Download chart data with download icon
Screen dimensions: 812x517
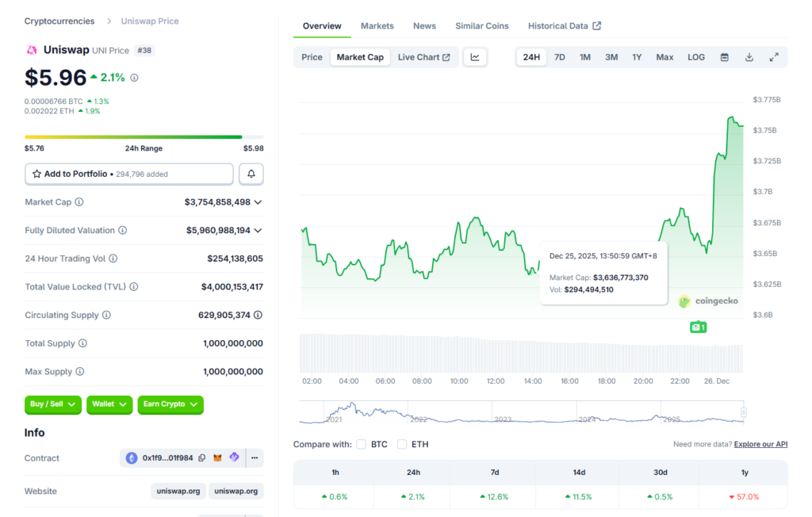749,57
